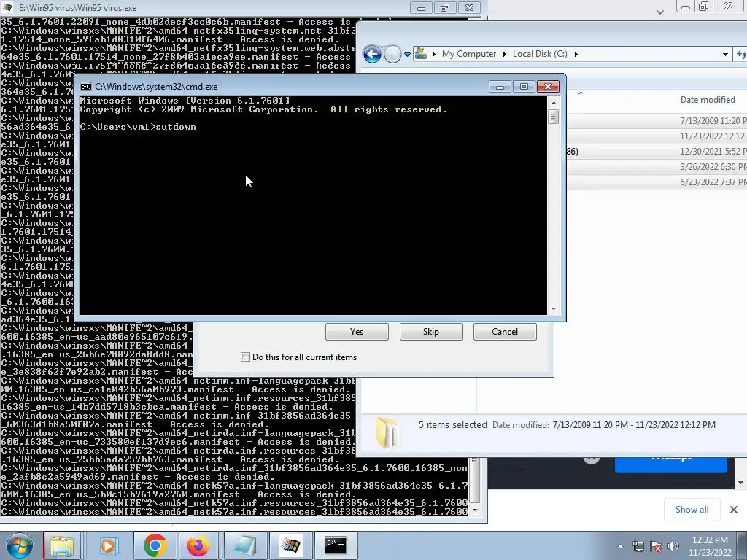This screenshot has width=747, height=560.
Task: Click the Explorer forward navigation button
Action: click(392, 54)
